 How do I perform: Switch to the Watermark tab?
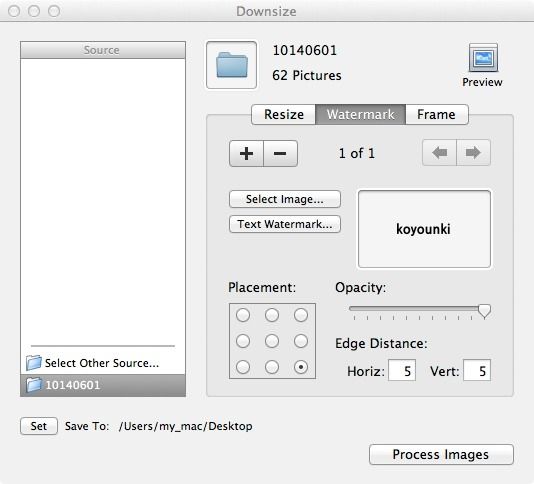pyautogui.click(x=361, y=114)
